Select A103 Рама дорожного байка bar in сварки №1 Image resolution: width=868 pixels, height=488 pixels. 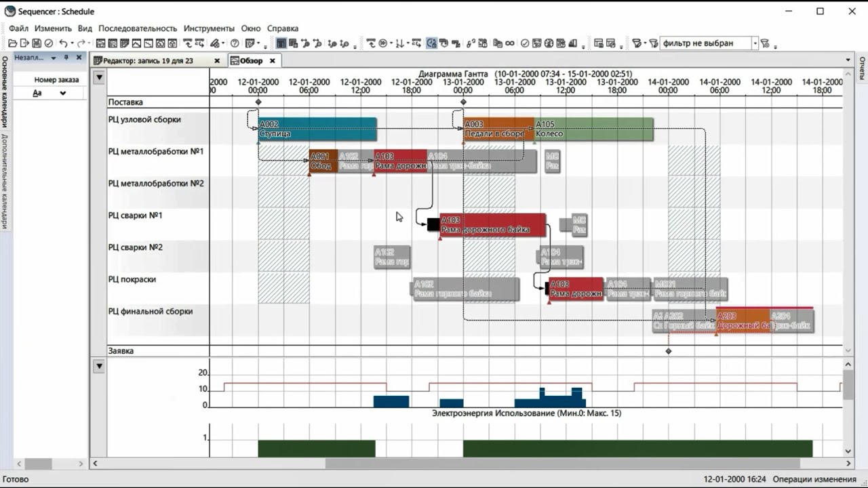click(x=493, y=225)
